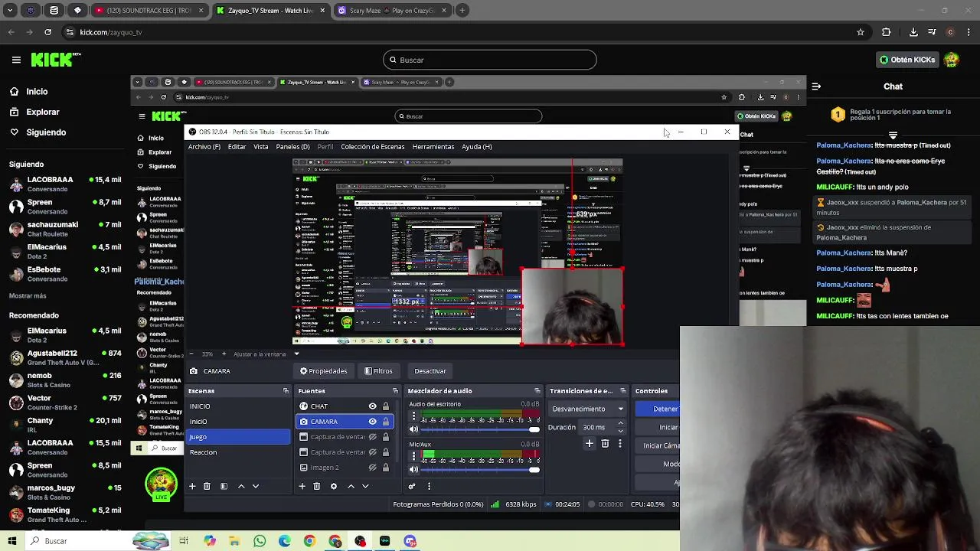The width and height of the screenshot is (980, 551).
Task: Open the browser downloads icon
Action: coord(913,32)
